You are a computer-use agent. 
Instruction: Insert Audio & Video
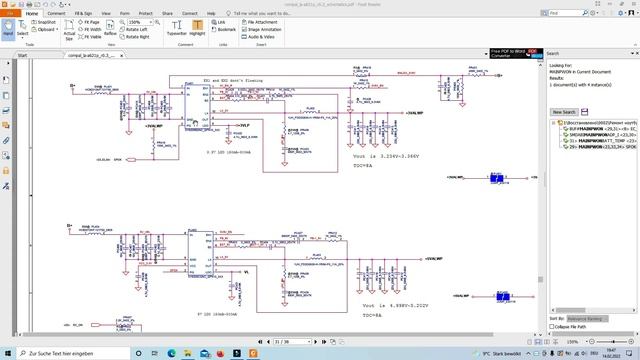pyautogui.click(x=258, y=37)
